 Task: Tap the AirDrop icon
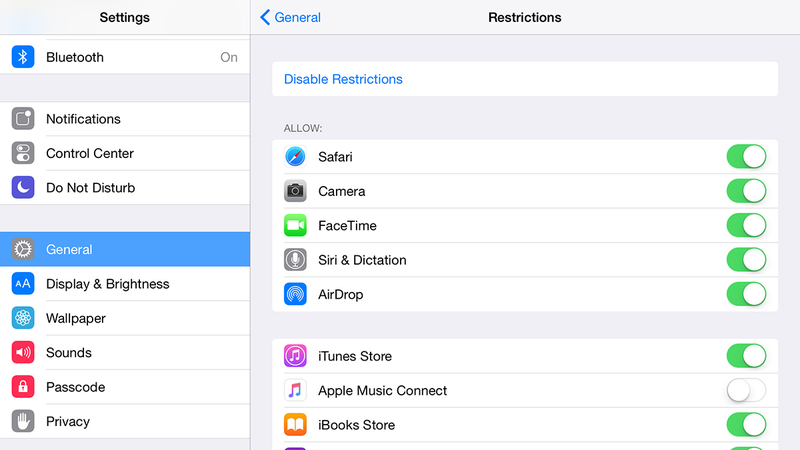point(295,294)
